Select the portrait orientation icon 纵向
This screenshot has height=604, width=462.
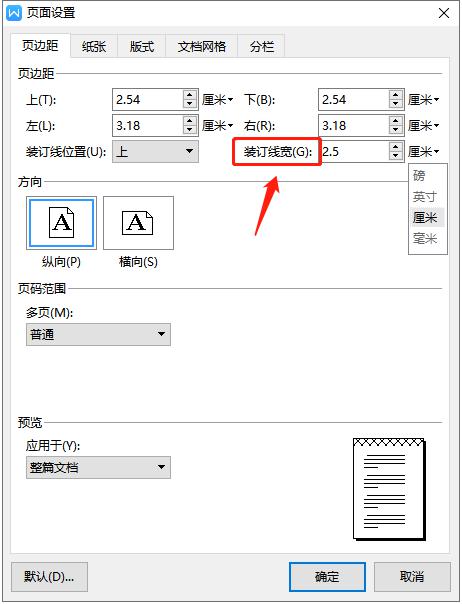coord(61,223)
